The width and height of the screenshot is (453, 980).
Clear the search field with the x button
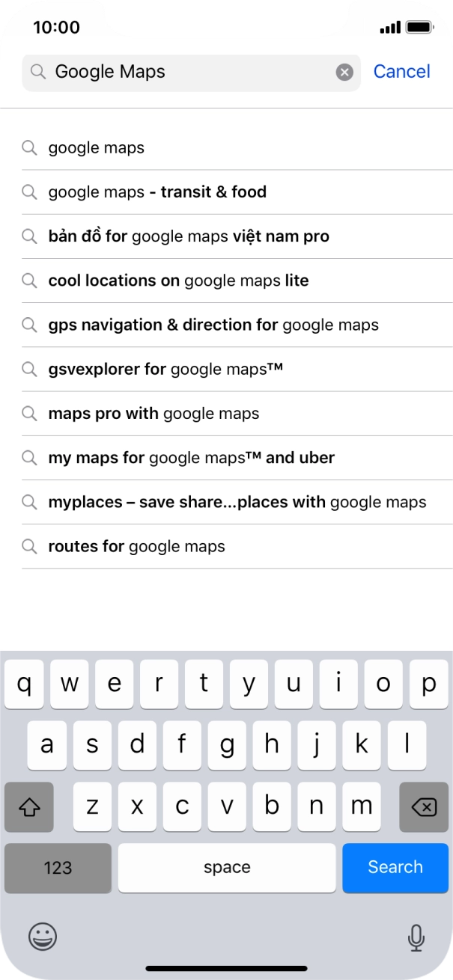pyautogui.click(x=344, y=72)
